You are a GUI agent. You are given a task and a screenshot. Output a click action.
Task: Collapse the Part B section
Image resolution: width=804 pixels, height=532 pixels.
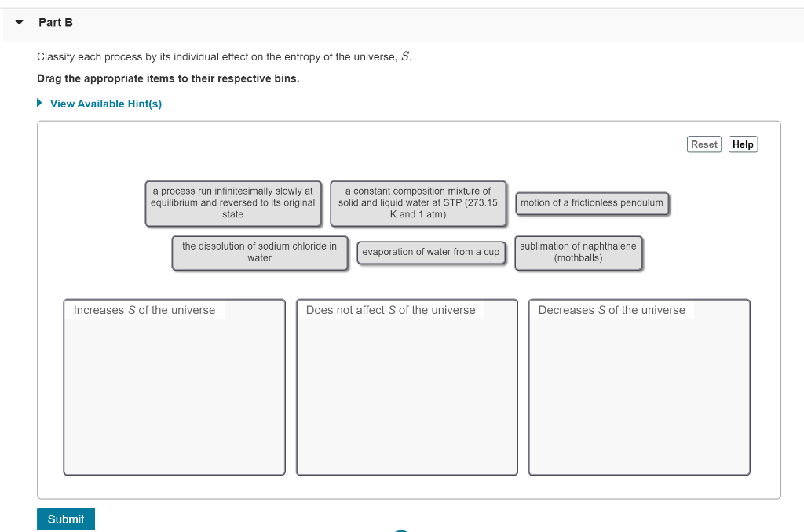tap(19, 23)
